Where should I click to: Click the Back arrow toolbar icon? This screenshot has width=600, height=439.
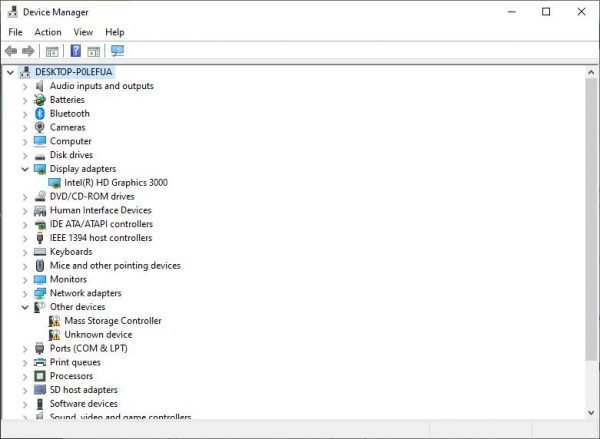(x=11, y=51)
